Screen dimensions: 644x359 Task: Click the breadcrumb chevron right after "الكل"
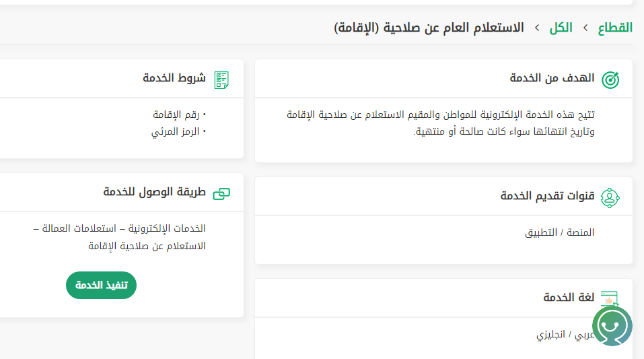point(537,28)
